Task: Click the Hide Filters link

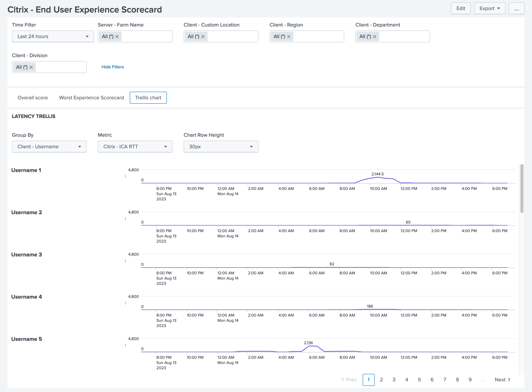Action: 113,67
